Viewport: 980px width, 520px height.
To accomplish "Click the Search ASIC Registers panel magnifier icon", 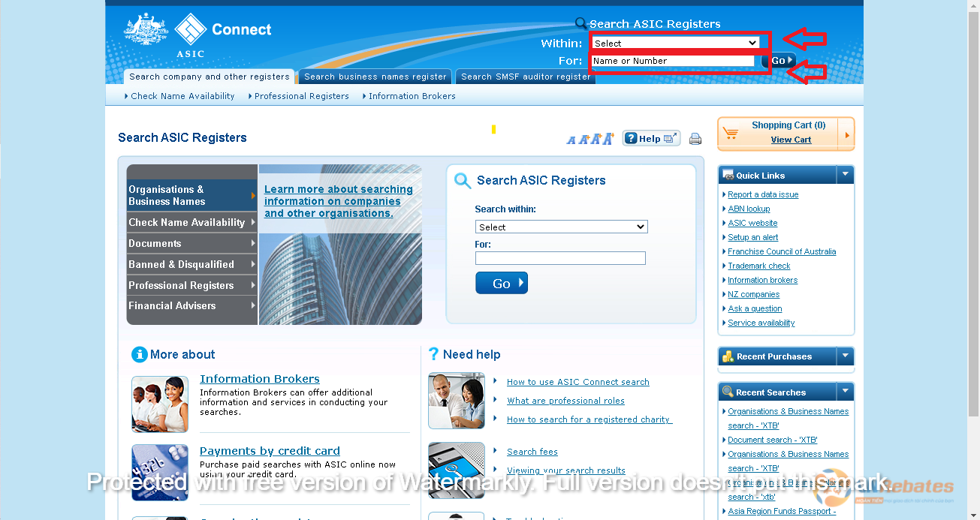I will (463, 180).
